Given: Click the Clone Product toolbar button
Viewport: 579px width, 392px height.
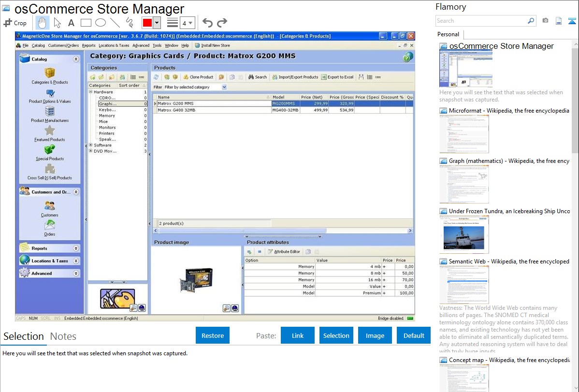Looking at the screenshot, I should 198,77.
